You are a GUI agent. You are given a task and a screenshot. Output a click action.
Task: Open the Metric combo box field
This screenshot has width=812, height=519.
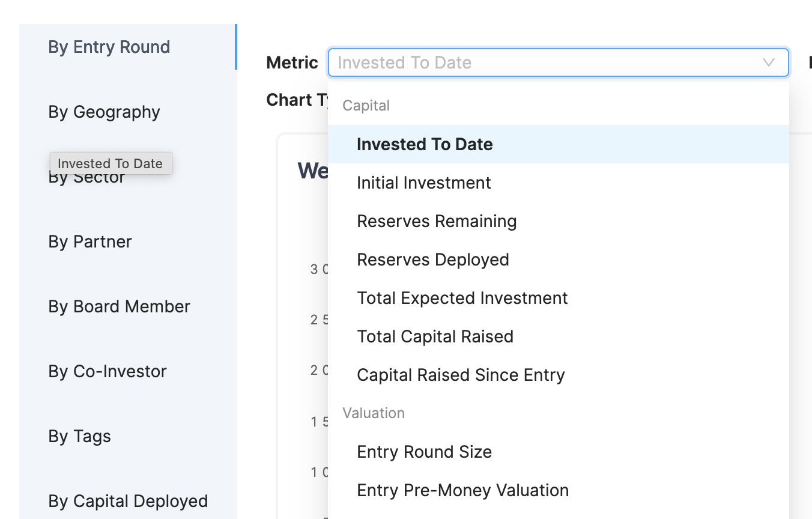541,62
